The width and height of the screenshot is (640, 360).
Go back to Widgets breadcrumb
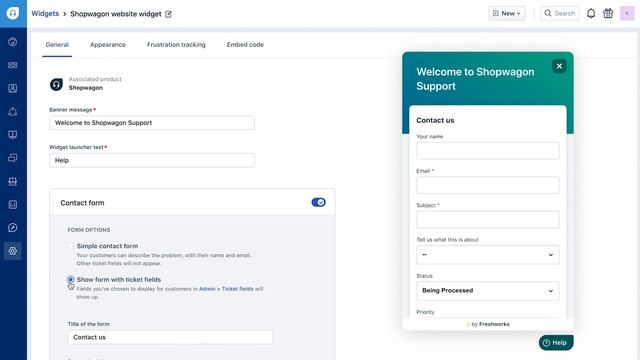(45, 13)
